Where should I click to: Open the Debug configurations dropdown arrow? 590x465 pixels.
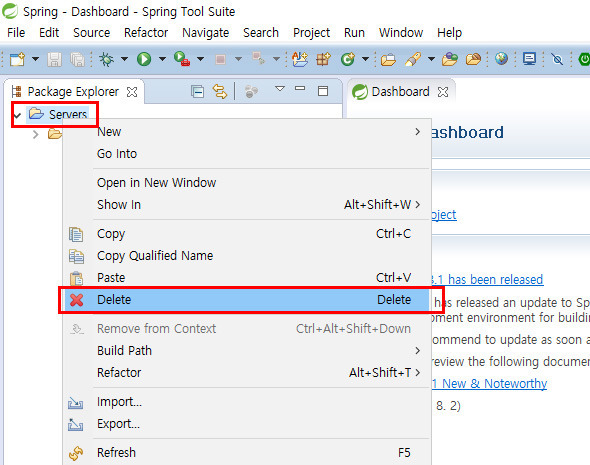125,59
